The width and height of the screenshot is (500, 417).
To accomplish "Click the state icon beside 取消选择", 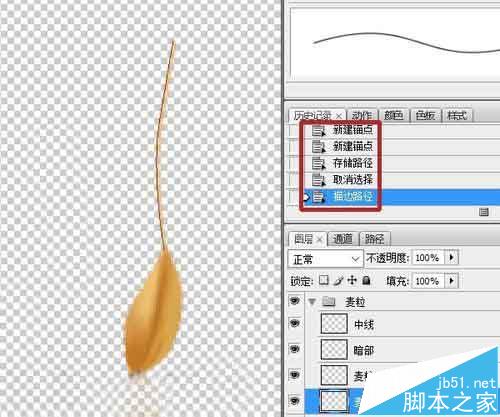I will [319, 180].
